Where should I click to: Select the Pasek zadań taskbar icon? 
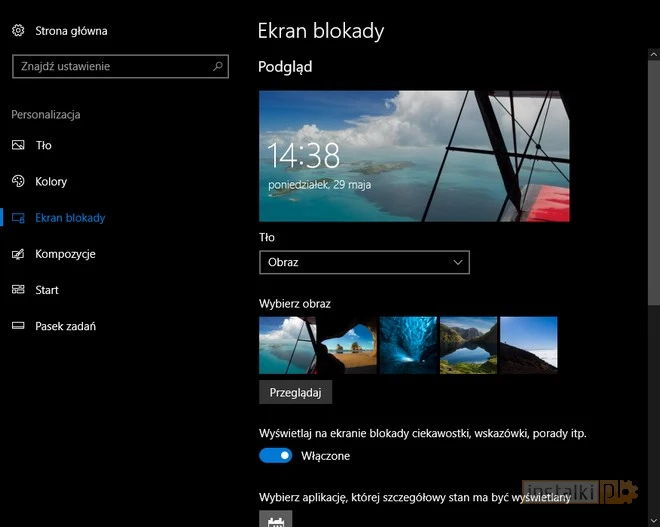(18, 326)
